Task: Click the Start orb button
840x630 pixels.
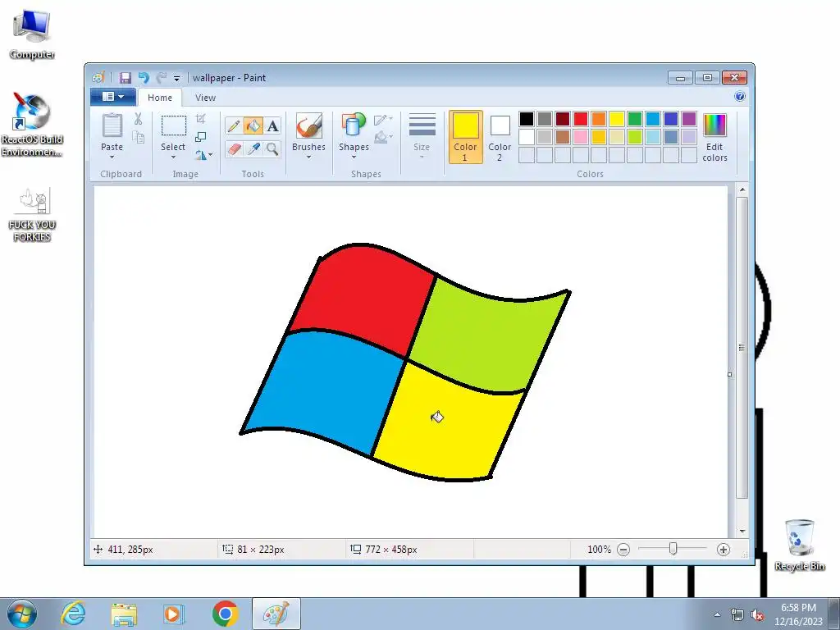Action: click(x=21, y=614)
